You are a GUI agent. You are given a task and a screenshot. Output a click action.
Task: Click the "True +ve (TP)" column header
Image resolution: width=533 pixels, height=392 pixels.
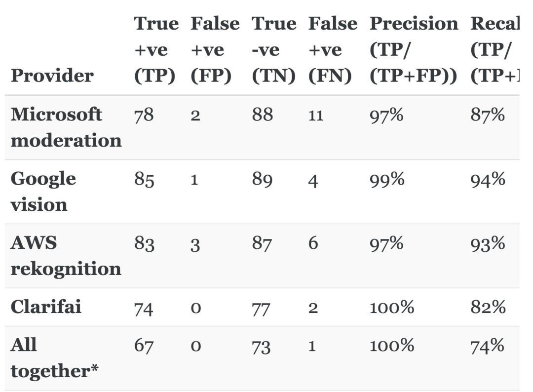[x=156, y=50]
